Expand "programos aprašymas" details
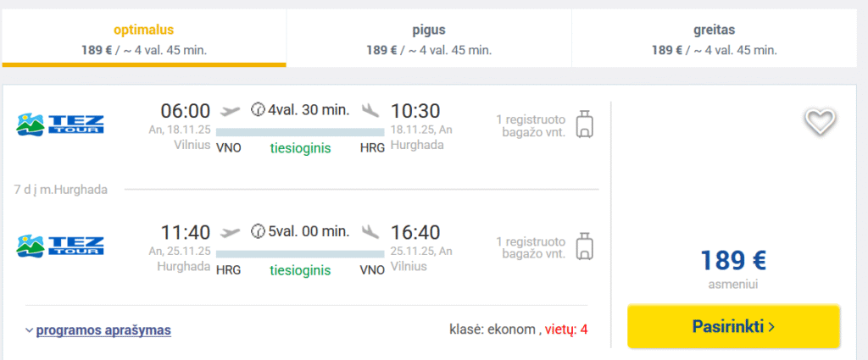This screenshot has height=360, width=868. tap(103, 330)
